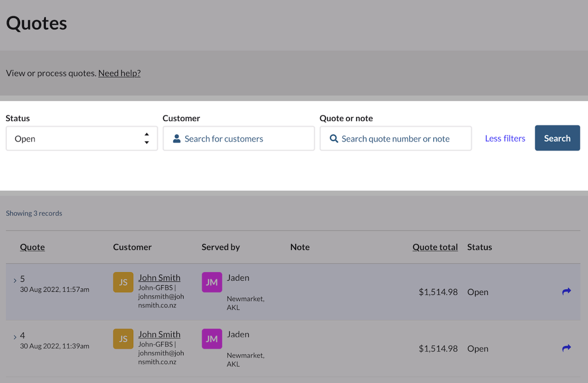Click the share arrow icon for quote 5

[x=566, y=291]
